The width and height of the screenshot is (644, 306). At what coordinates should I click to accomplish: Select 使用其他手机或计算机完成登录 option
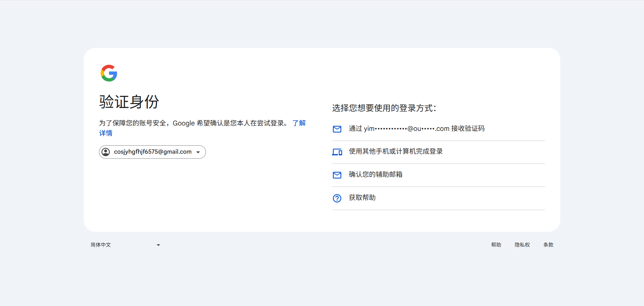(395, 152)
